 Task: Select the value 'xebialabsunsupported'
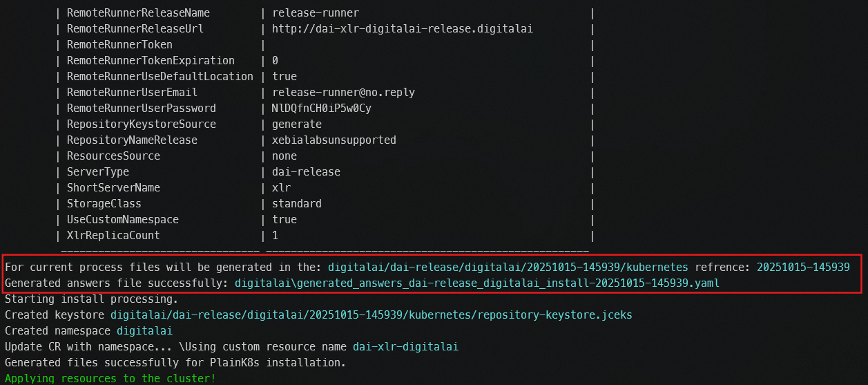pos(334,140)
